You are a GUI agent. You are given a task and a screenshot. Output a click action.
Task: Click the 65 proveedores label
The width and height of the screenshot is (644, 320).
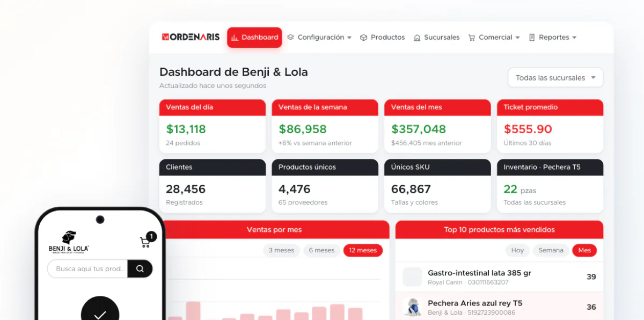click(303, 202)
